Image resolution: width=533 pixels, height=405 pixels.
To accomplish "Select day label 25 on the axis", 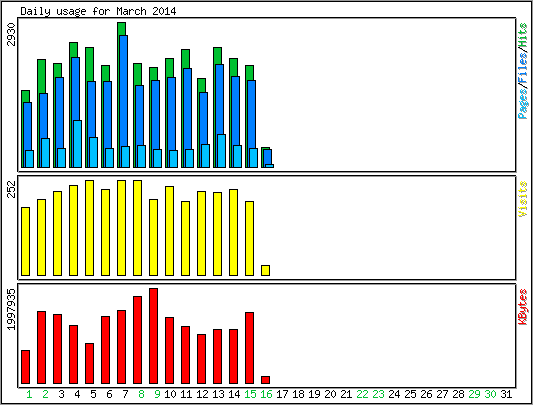I will (410, 394).
